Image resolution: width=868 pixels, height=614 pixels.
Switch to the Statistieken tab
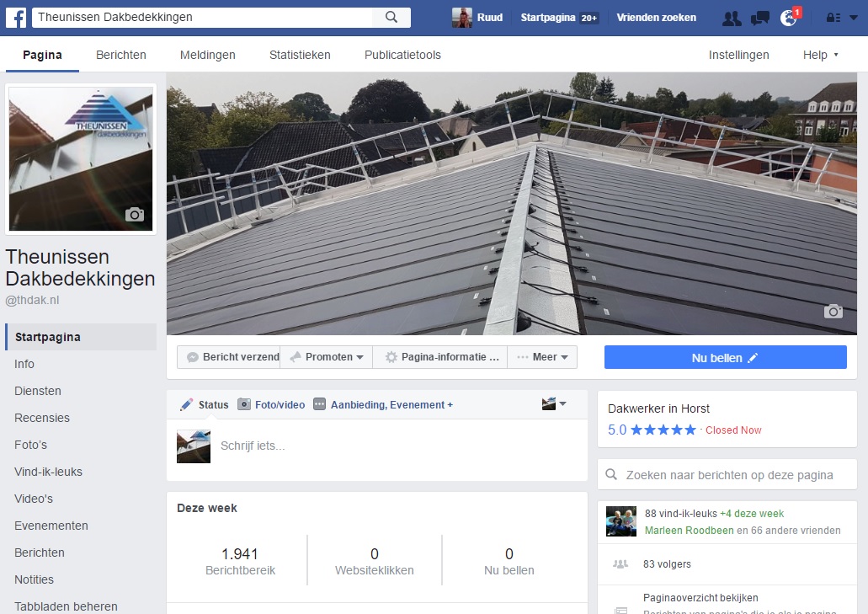[300, 55]
